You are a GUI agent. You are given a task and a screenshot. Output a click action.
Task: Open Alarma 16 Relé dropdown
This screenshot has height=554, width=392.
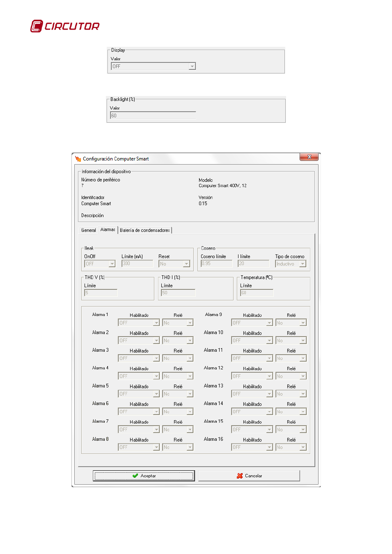point(291,447)
